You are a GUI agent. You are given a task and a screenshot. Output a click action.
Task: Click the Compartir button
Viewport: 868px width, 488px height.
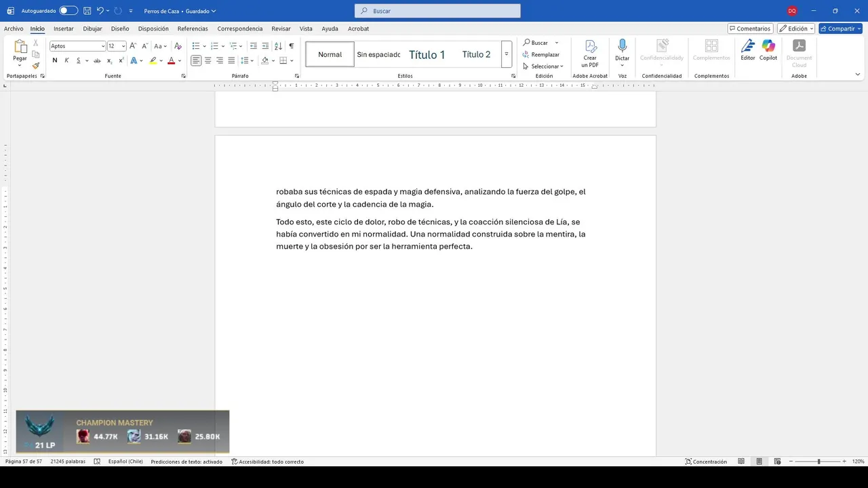tap(840, 28)
